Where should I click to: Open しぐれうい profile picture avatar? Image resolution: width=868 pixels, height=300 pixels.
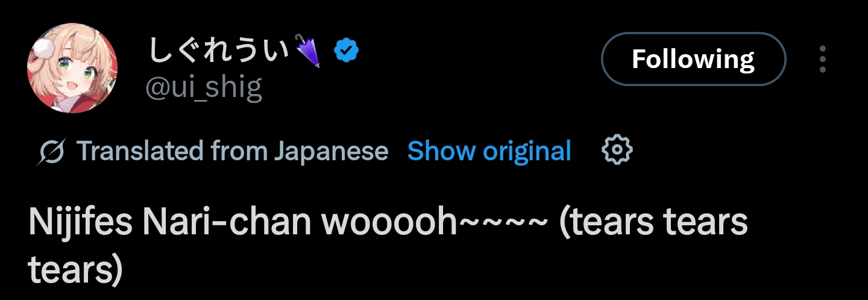pos(72,69)
